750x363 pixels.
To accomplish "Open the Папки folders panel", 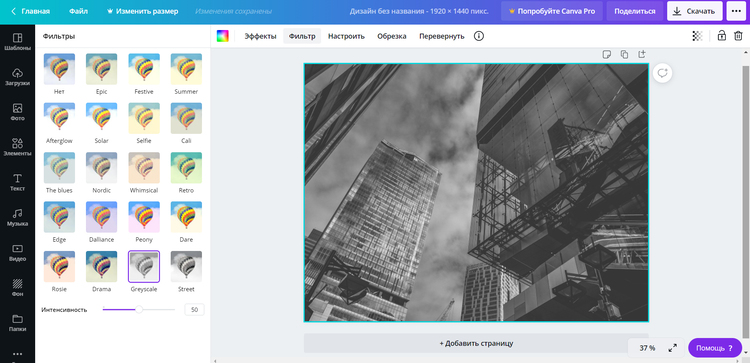I will [x=17, y=323].
